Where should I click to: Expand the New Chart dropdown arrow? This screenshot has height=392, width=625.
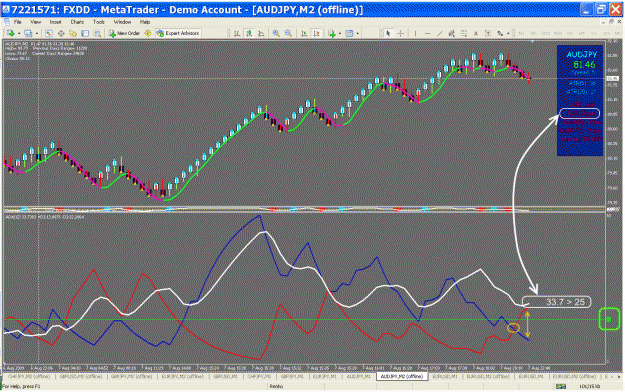pyautogui.click(x=19, y=33)
